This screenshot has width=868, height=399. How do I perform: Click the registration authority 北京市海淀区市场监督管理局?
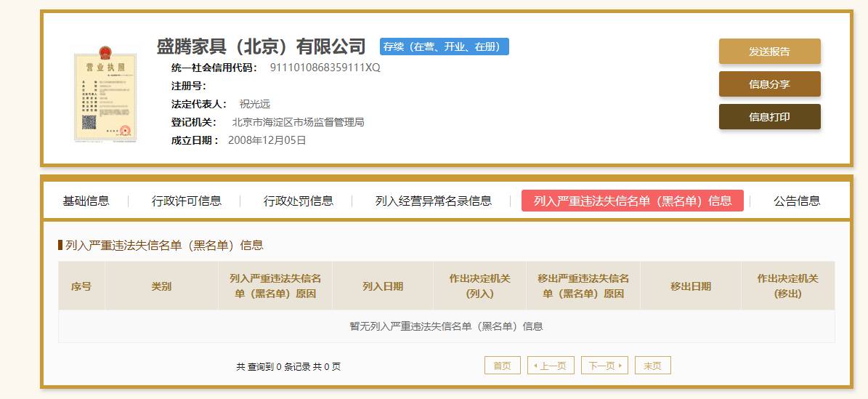[x=298, y=122]
